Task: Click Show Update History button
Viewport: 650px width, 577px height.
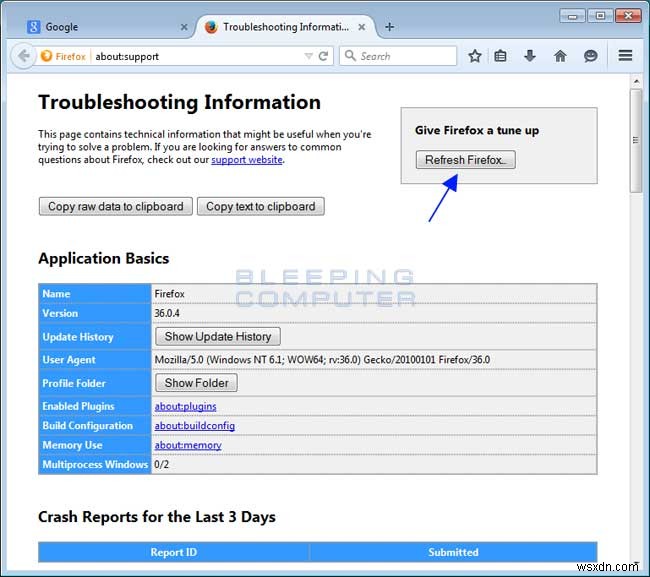Action: (x=218, y=336)
